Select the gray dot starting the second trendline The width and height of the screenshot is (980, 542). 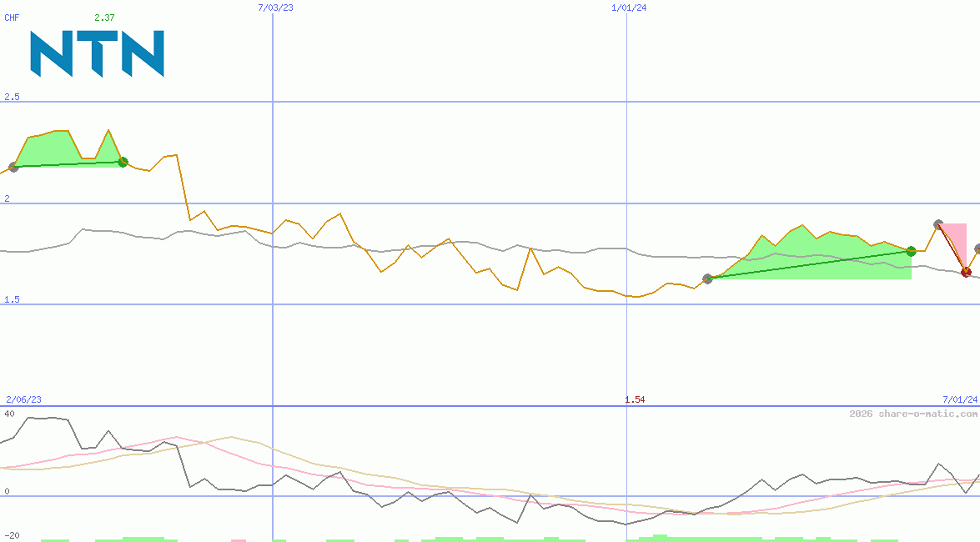[x=708, y=279]
